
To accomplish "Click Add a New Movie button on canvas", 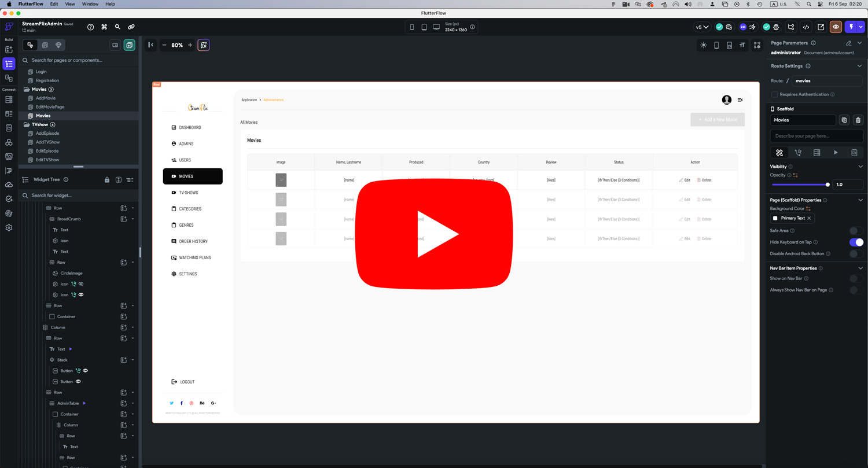I will [x=718, y=120].
